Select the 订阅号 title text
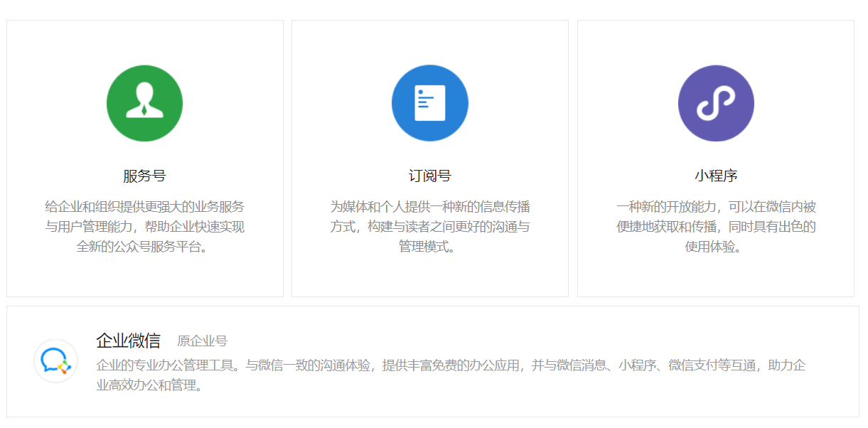This screenshot has width=868, height=428. (430, 176)
